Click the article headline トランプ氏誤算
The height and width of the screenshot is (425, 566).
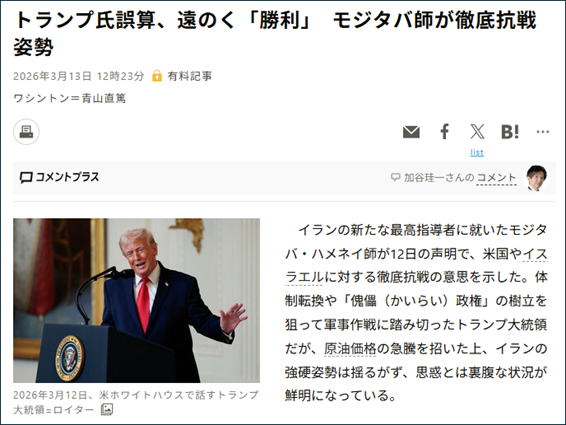click(x=274, y=34)
